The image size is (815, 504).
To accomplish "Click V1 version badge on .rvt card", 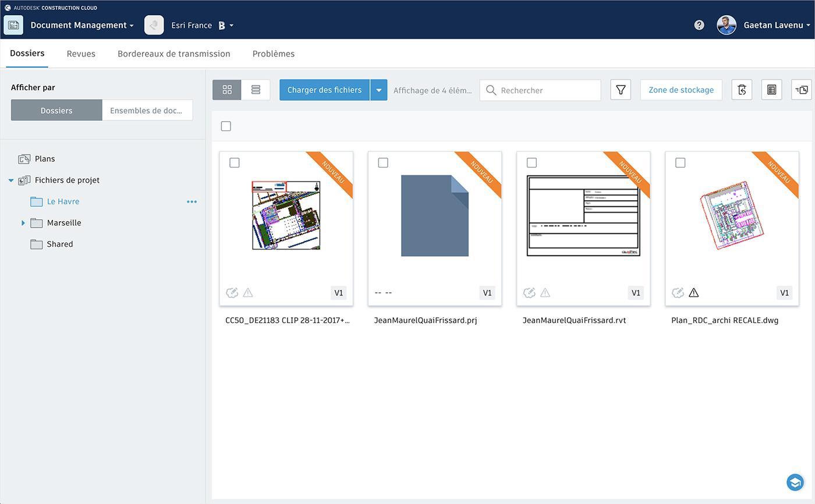I will coord(636,293).
